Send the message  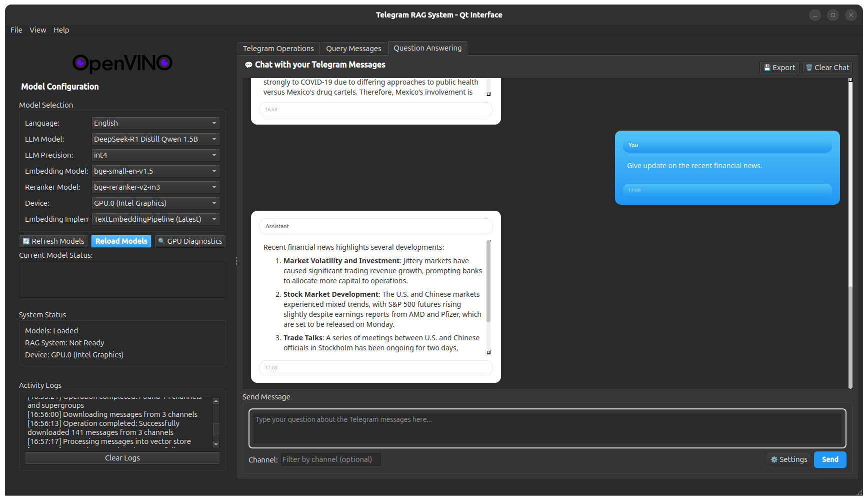click(830, 459)
